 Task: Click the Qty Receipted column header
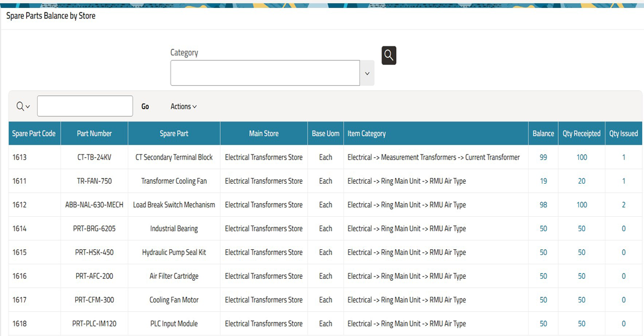[x=581, y=134]
